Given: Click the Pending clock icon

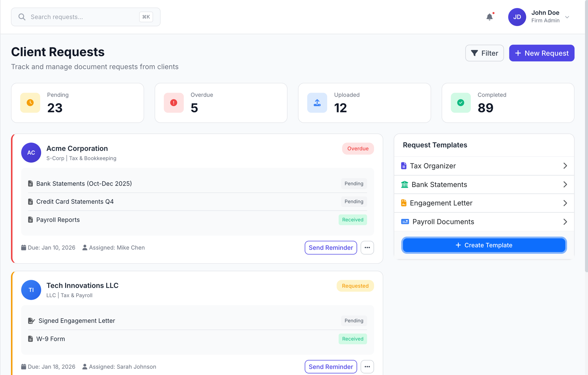Looking at the screenshot, I should point(30,103).
